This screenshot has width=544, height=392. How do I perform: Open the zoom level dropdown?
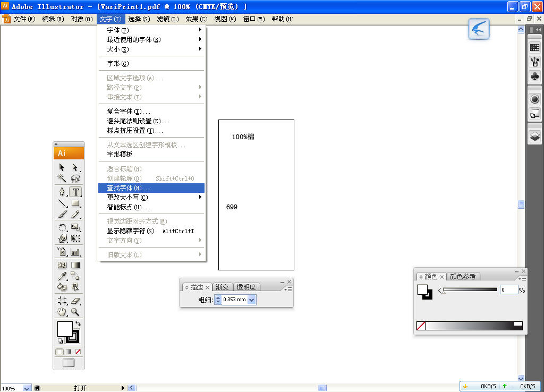pos(27,388)
